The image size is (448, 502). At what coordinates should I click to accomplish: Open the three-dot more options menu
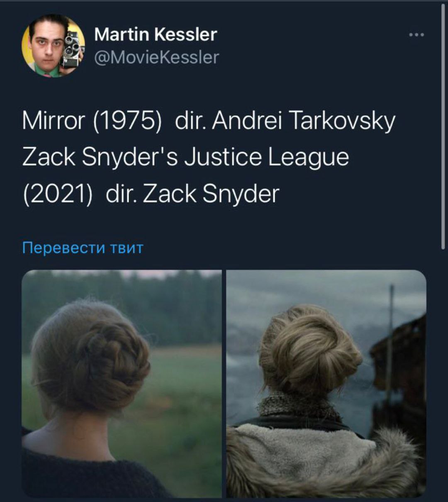coord(416,35)
